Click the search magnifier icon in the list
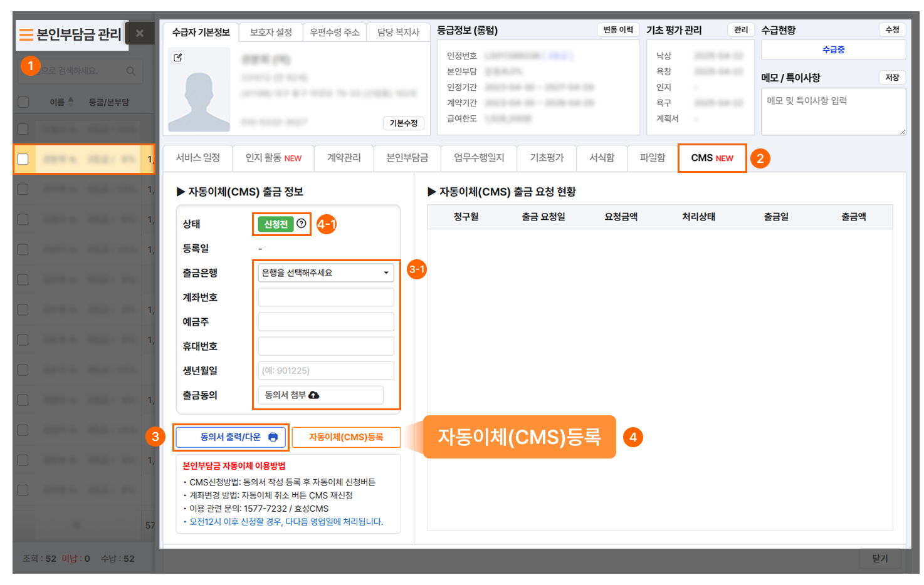This screenshot has width=924, height=585. [x=130, y=71]
